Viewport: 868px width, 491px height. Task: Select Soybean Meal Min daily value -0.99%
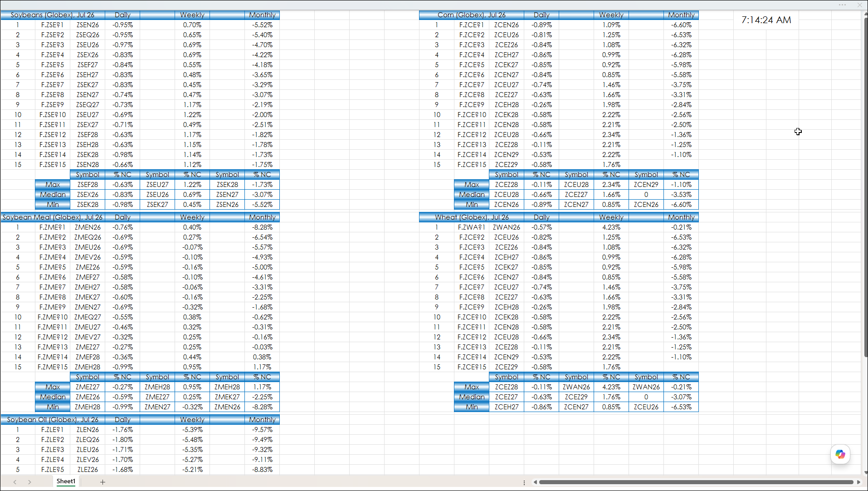122,407
